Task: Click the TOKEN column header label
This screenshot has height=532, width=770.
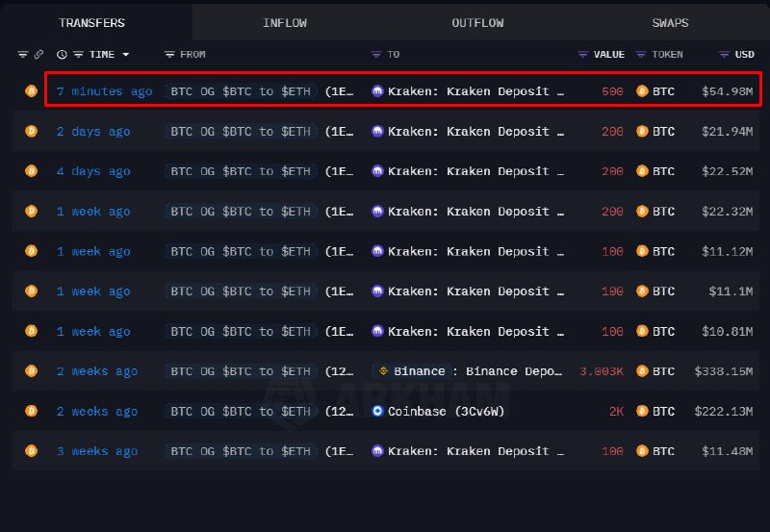Action: pyautogui.click(x=667, y=55)
